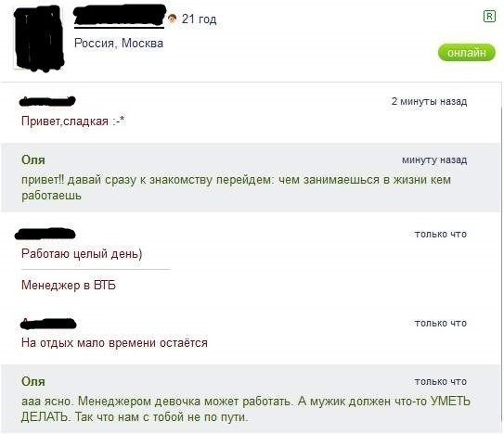The height and width of the screenshot is (434, 504).
Task: Click the green R badge icon
Action: [489, 16]
